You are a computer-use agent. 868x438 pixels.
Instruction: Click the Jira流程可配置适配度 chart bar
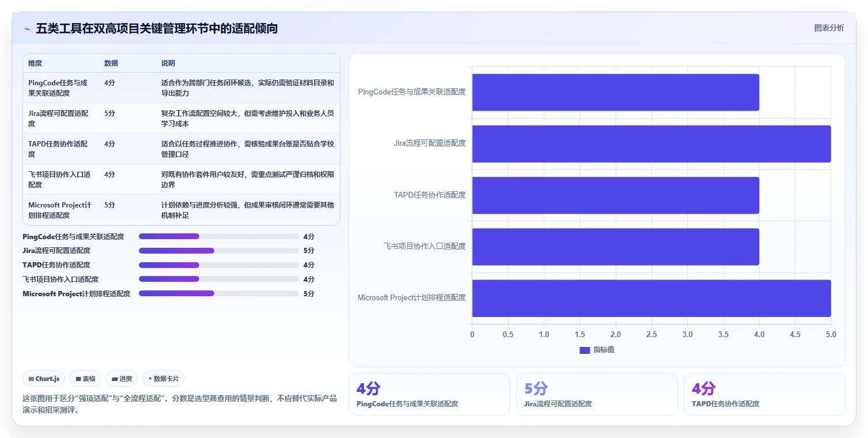pyautogui.click(x=651, y=144)
